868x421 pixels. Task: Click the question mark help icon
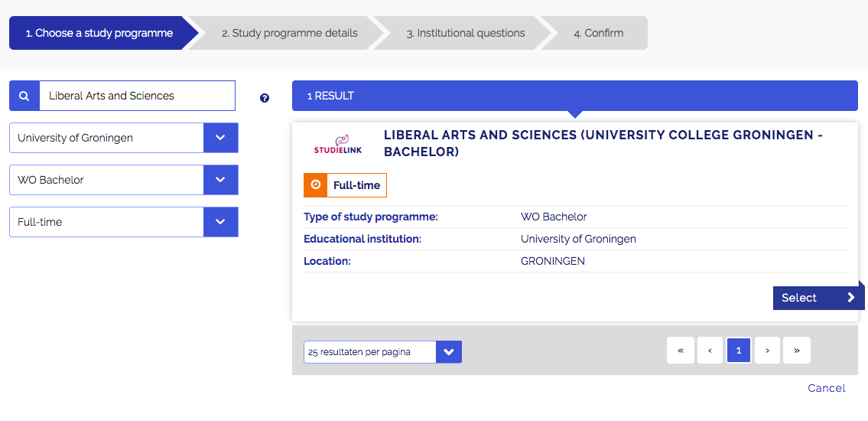pyautogui.click(x=265, y=98)
